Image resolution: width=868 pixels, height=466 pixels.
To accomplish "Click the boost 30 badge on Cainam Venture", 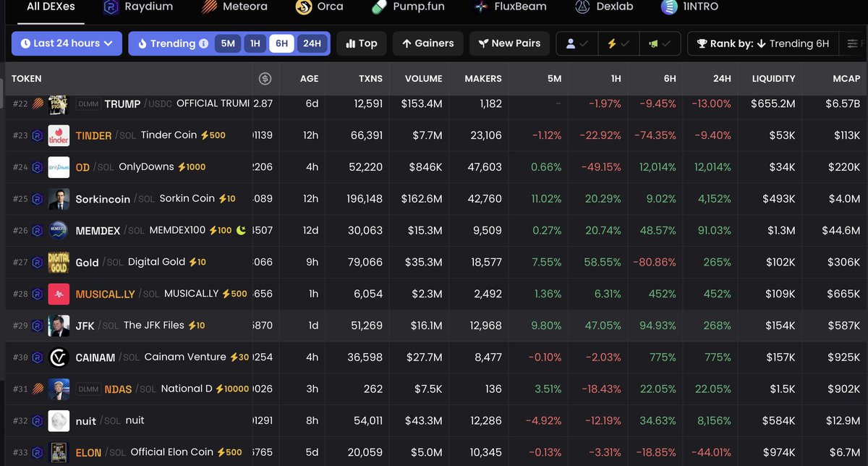I will pyautogui.click(x=239, y=357).
